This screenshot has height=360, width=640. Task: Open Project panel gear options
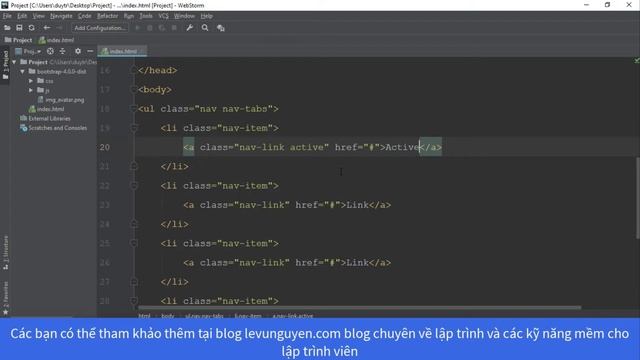point(78,51)
